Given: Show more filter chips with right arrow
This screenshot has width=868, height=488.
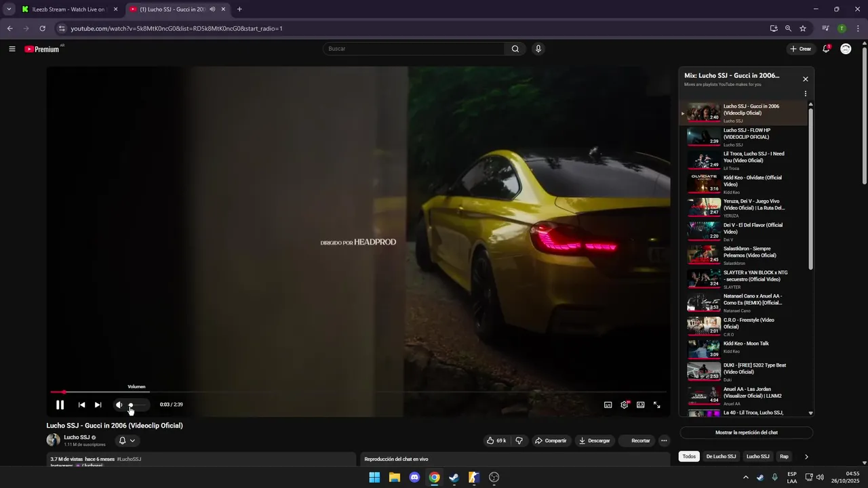Looking at the screenshot, I should tap(806, 457).
